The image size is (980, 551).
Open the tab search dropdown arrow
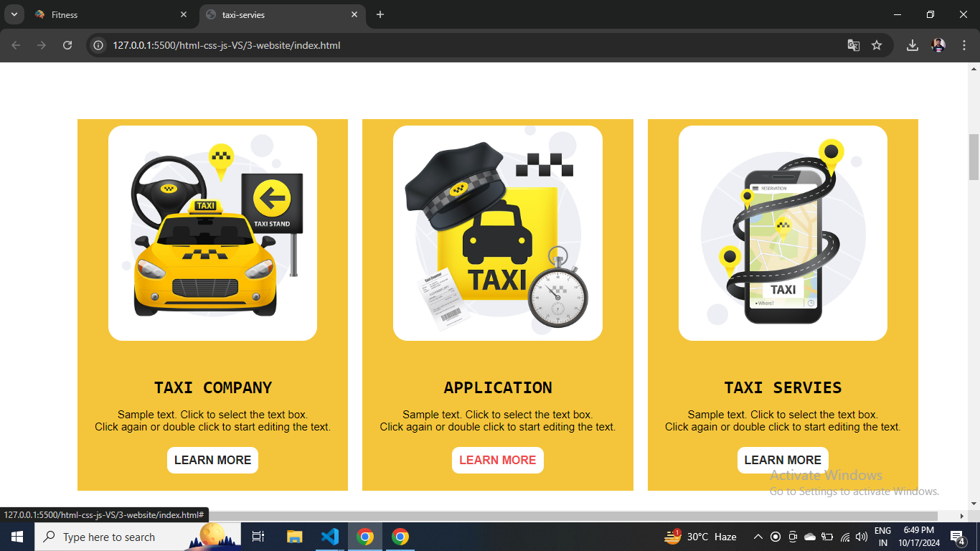point(14,14)
